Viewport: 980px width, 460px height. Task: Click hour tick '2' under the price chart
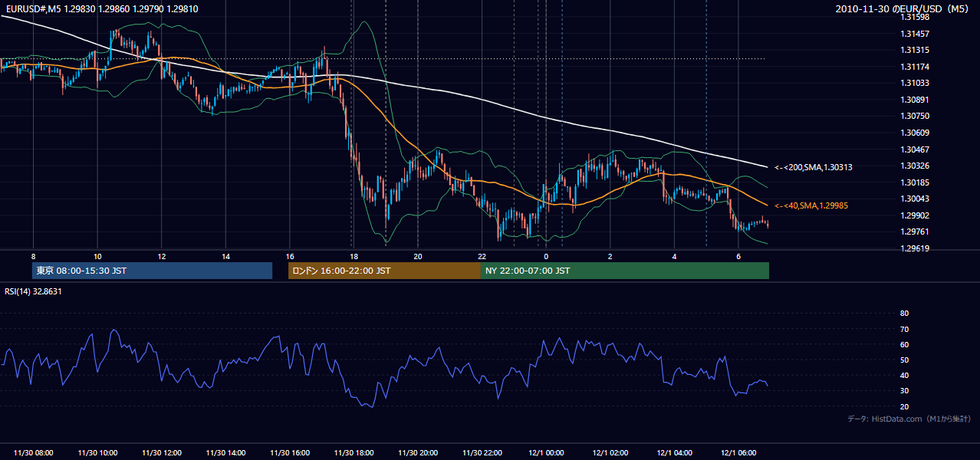(x=610, y=256)
